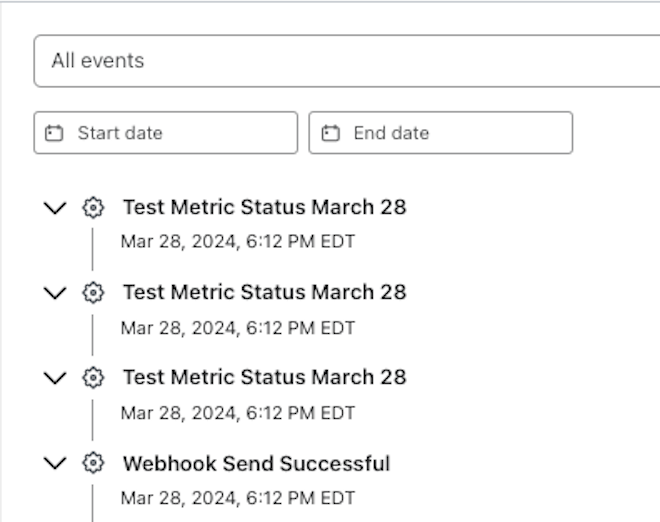Expand the Webhook Send Successful event
Image resolution: width=660 pixels, height=522 pixels.
click(55, 463)
